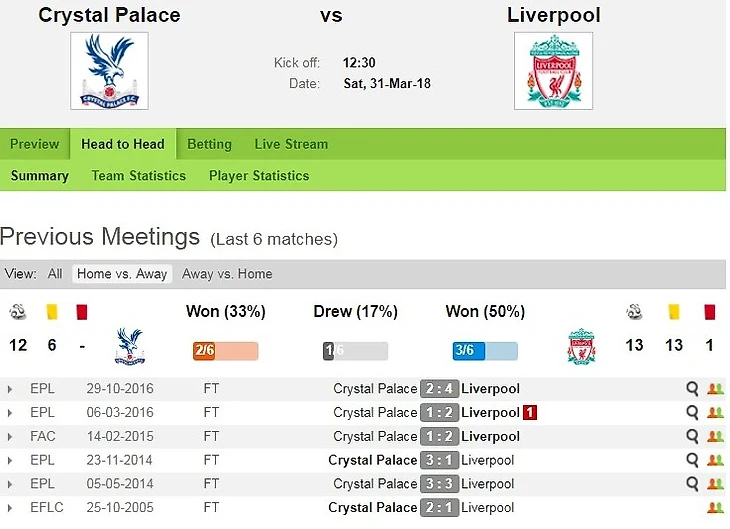The image size is (730, 529).
Task: Open Team Statistics sub-section
Action: click(x=138, y=176)
